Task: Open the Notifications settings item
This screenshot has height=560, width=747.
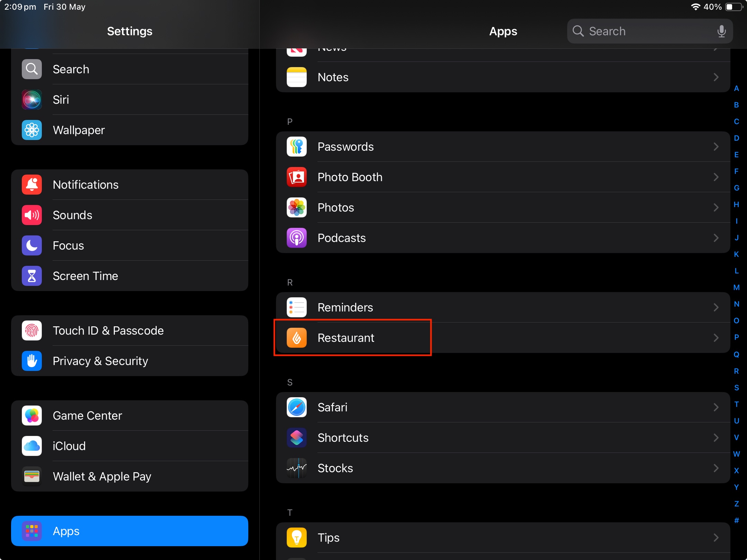Action: click(x=130, y=185)
